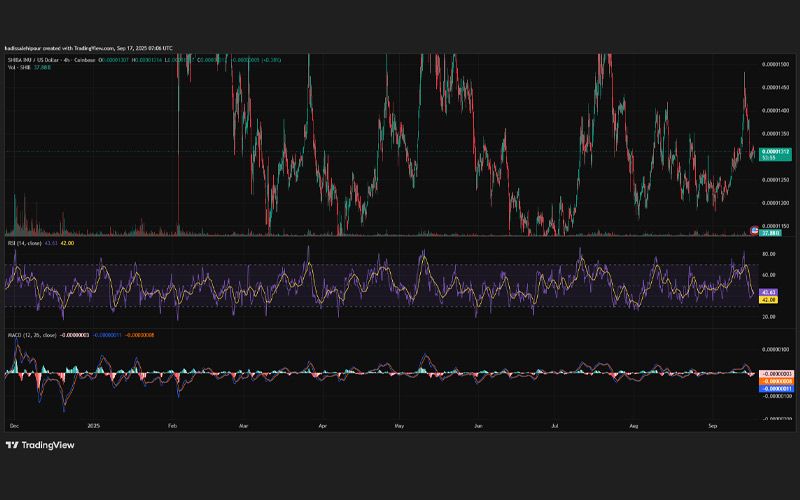This screenshot has width=800, height=500.
Task: Click the 0.00001250 price axis label
Action: (776, 180)
